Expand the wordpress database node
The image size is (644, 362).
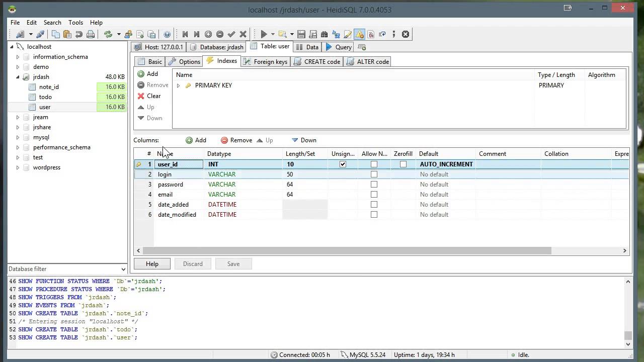coord(18,167)
